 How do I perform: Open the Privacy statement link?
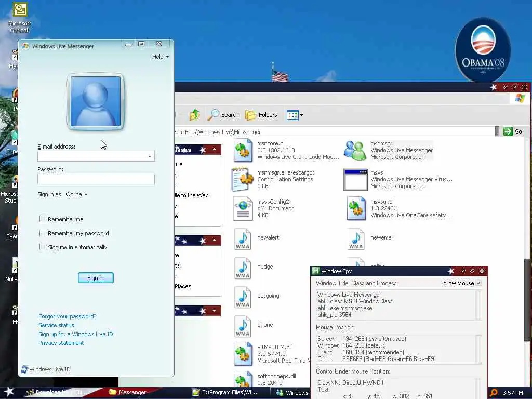coord(61,343)
